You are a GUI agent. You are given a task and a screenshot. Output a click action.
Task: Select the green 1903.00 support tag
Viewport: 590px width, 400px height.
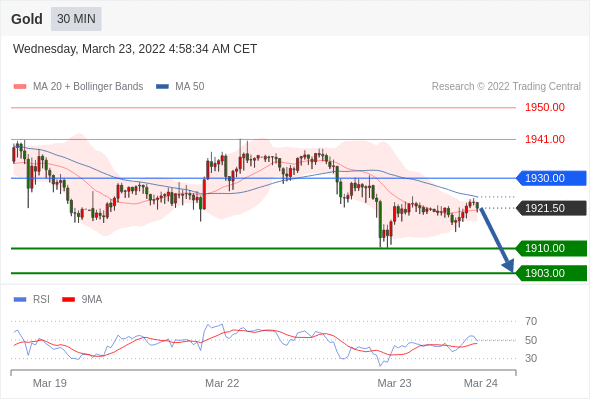[x=551, y=273]
